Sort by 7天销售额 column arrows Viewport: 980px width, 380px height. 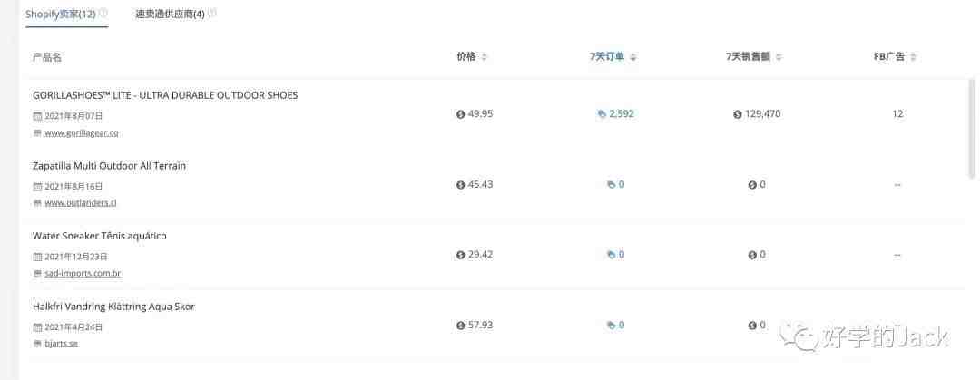tap(779, 57)
